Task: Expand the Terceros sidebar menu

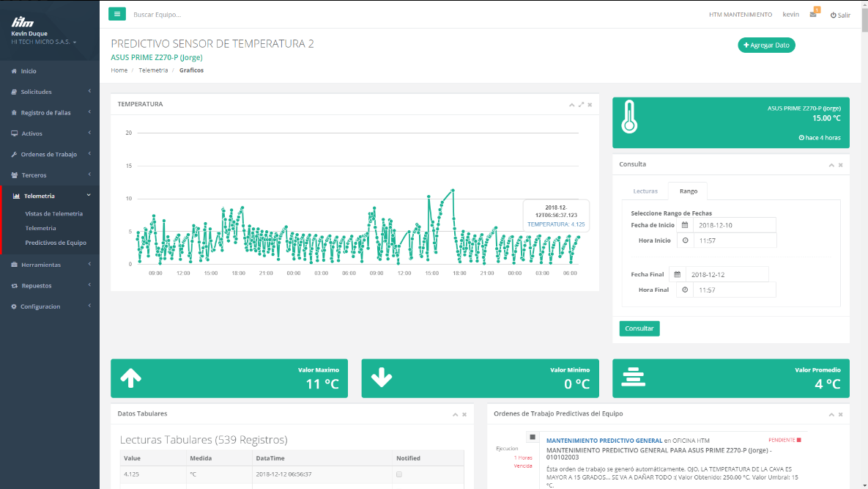Action: 50,175
